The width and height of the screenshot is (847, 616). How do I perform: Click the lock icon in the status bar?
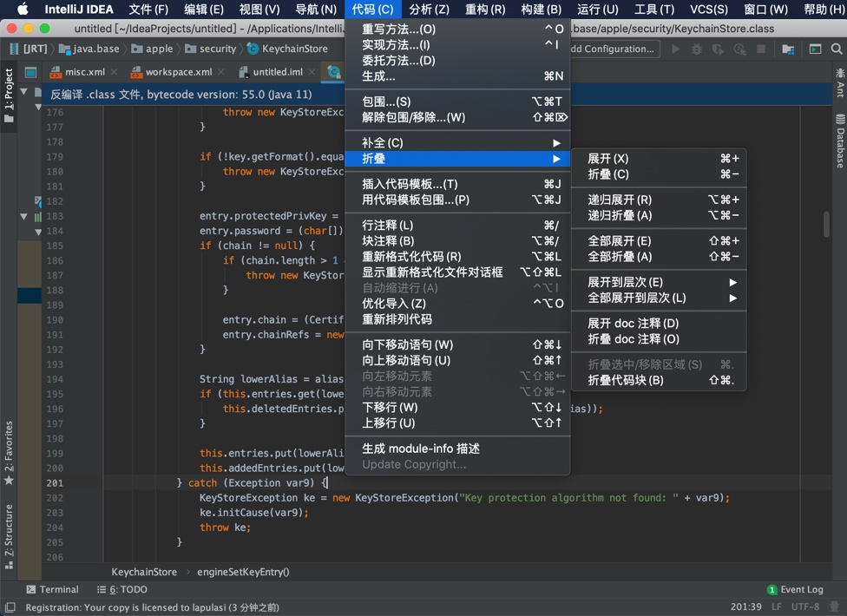click(x=835, y=607)
